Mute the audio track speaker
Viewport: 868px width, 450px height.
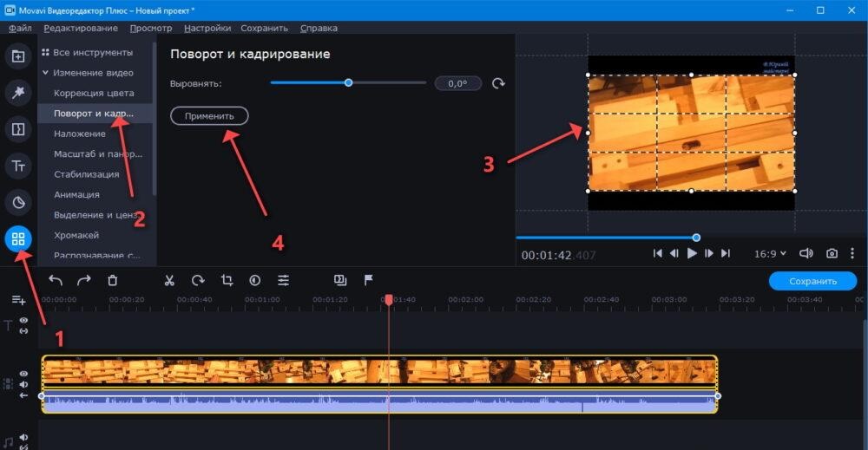tap(23, 437)
